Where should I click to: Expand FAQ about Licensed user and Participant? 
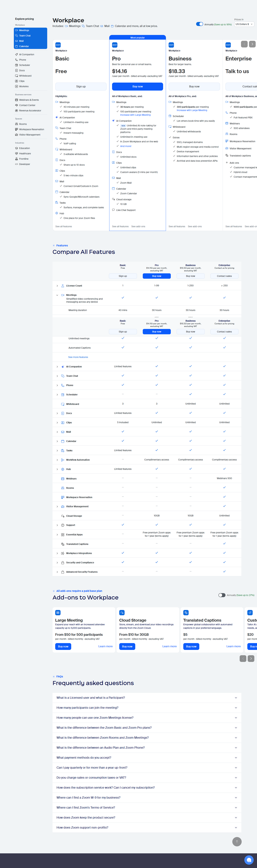(x=147, y=698)
